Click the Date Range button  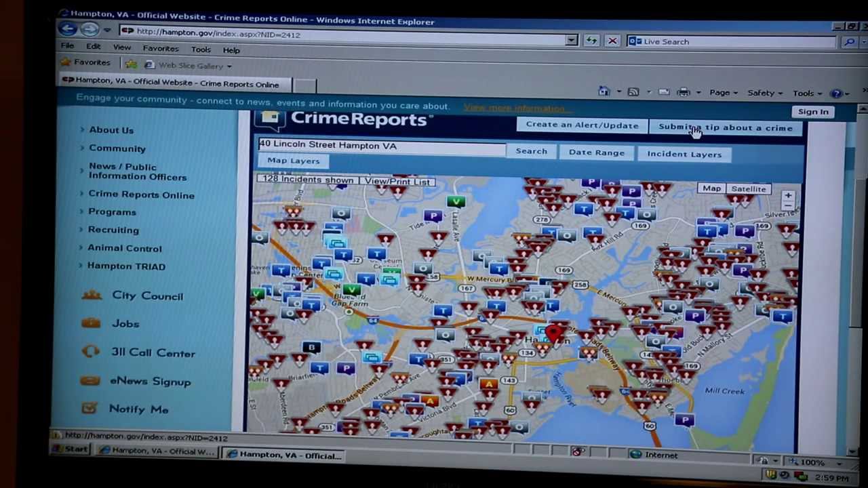pyautogui.click(x=597, y=152)
